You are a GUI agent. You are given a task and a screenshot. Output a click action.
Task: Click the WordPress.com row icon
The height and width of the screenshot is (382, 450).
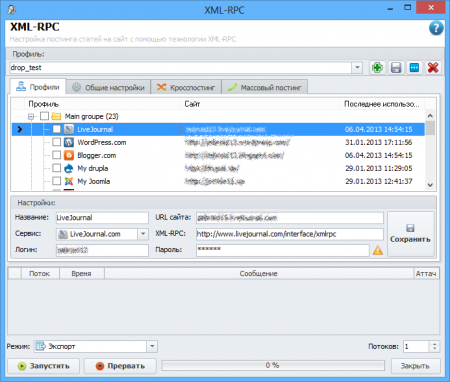[x=69, y=142]
